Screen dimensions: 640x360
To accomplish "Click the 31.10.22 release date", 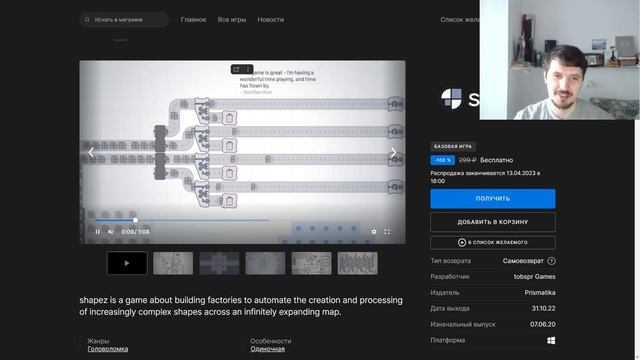I will pos(543,309).
